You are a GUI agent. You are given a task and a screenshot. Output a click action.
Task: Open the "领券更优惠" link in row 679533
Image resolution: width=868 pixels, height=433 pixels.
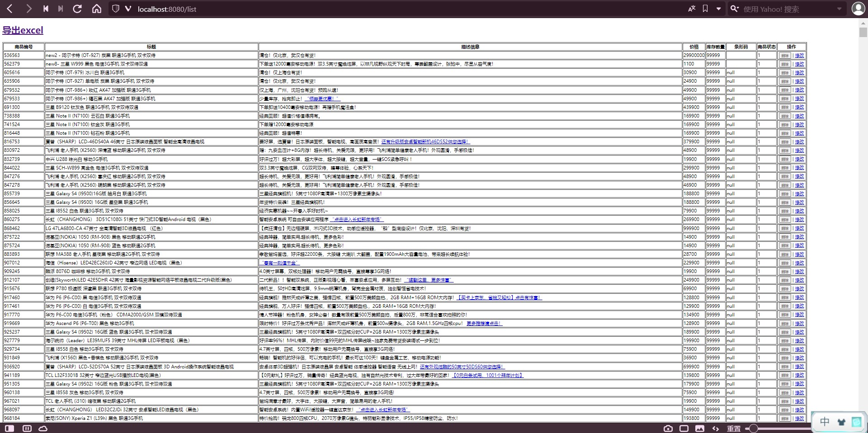322,99
